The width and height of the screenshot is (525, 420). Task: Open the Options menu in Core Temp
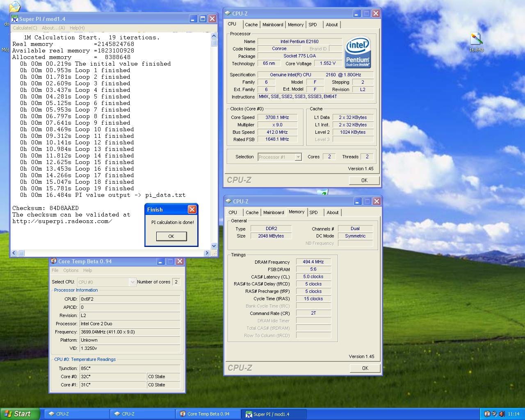point(71,270)
